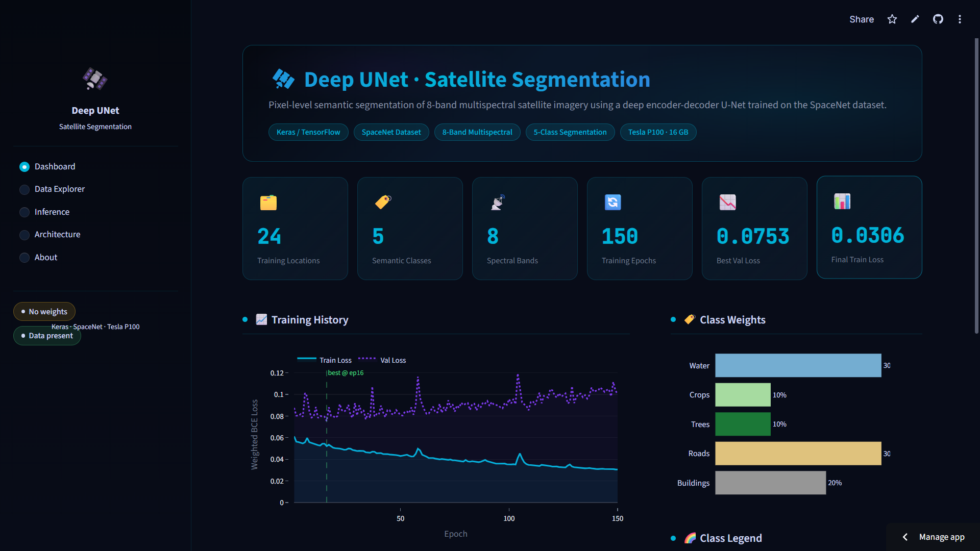Click the 24 Training Locations value
The height and width of the screenshot is (551, 980).
[269, 236]
